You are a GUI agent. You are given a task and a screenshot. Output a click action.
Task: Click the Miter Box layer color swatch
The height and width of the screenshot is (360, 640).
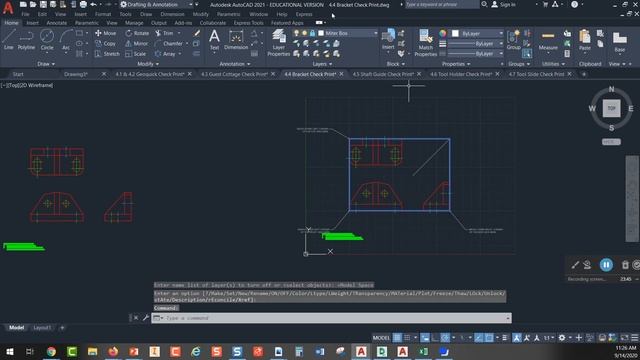(321, 33)
